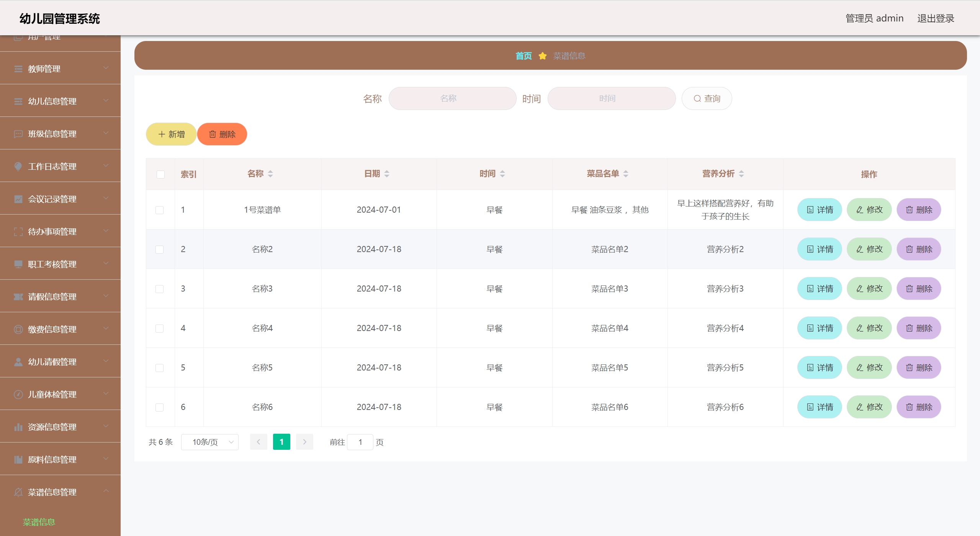Check the checkbox for row 1号菜谱单
Viewport: 980px width, 536px height.
click(160, 210)
